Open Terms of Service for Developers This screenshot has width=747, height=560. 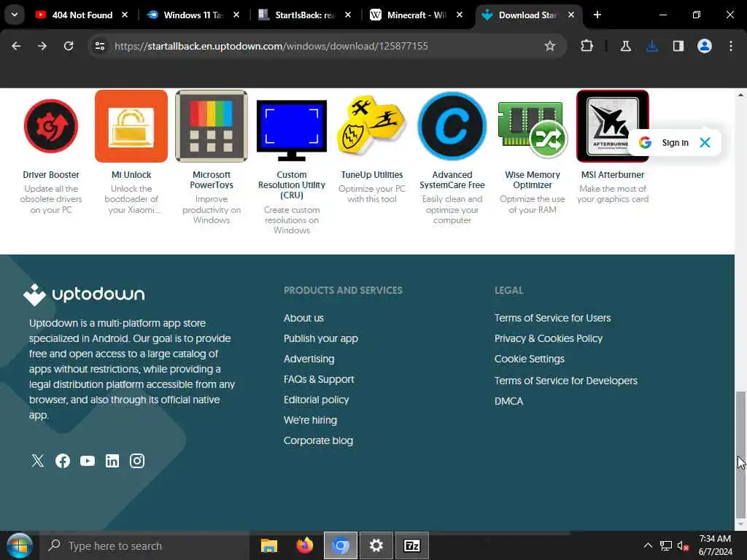click(565, 381)
